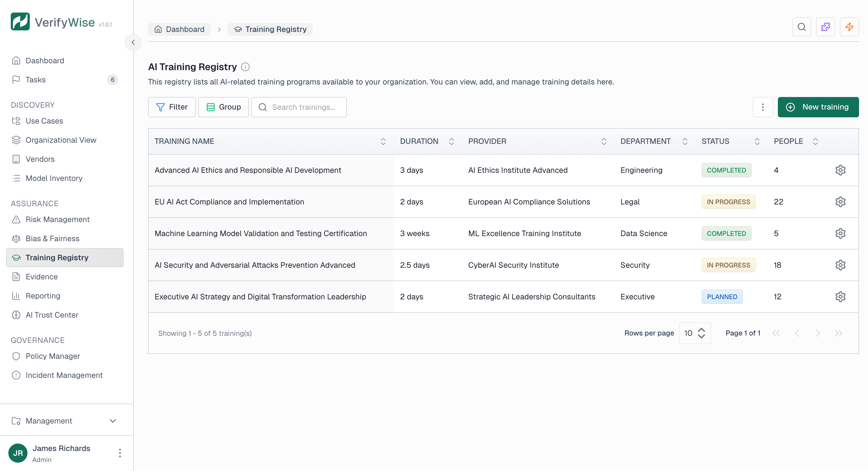Navigate to Dashboard via breadcrumb
The width and height of the screenshot is (868, 471).
pyautogui.click(x=179, y=29)
